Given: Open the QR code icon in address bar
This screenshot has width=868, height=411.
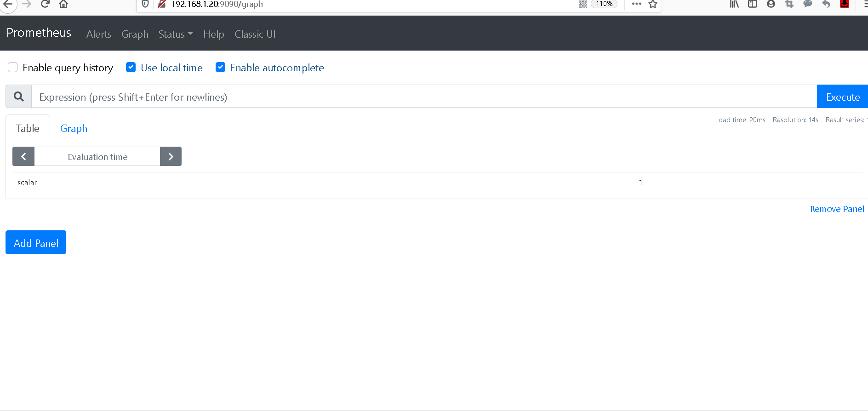Looking at the screenshot, I should pyautogui.click(x=582, y=4).
